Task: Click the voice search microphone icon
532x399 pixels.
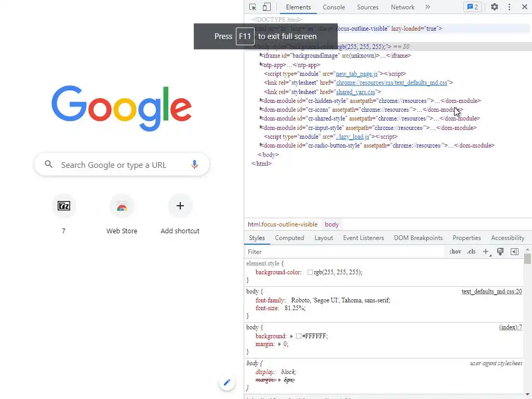Action: (x=194, y=165)
